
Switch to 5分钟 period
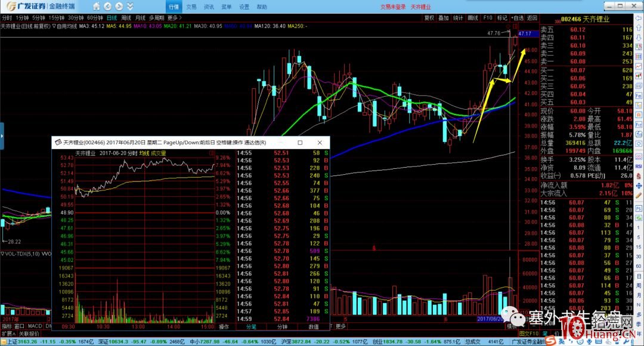tap(39, 18)
